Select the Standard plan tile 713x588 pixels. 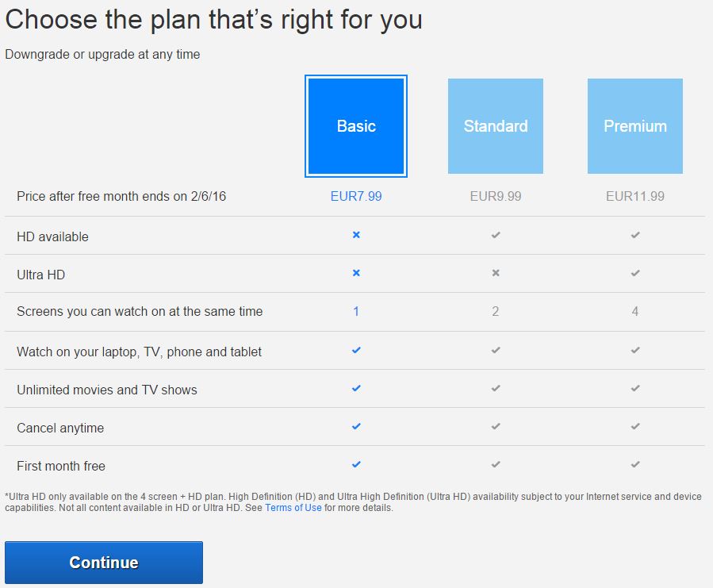point(496,126)
